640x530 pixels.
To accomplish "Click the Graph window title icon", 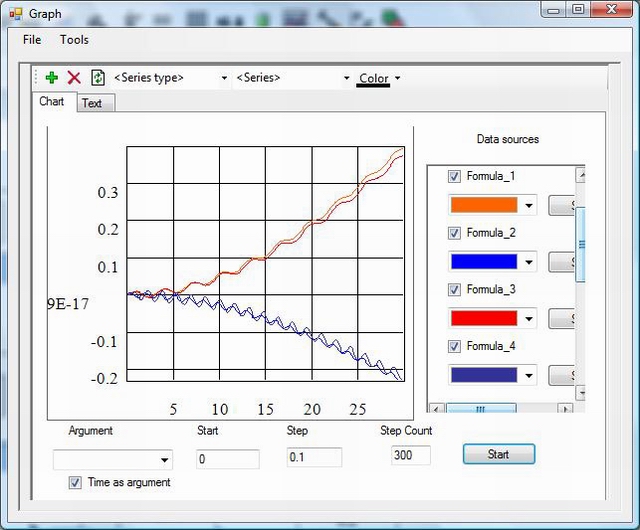I will (x=16, y=14).
